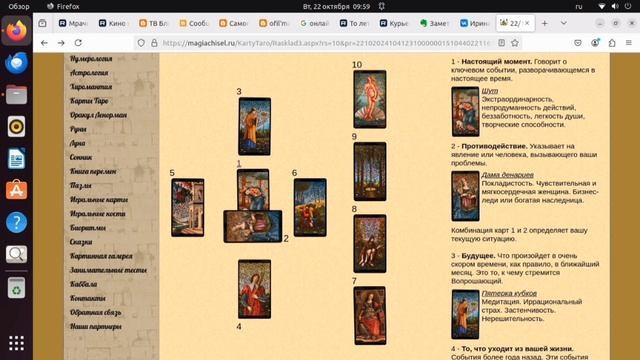Click the Шут card image in description
The width and height of the screenshot is (640, 360).
[465, 111]
